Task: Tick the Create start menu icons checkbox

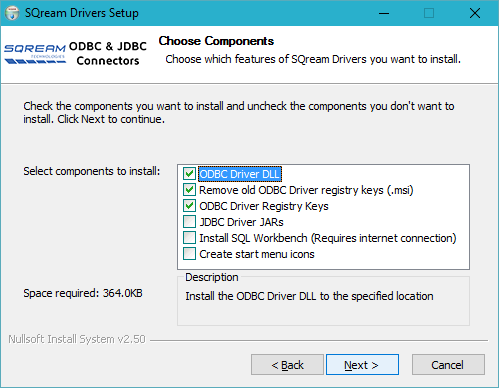Action: (x=189, y=254)
